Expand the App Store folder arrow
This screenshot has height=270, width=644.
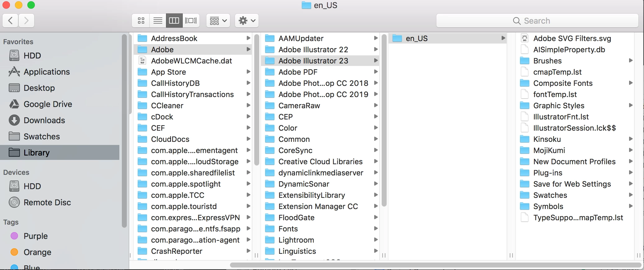(x=248, y=72)
